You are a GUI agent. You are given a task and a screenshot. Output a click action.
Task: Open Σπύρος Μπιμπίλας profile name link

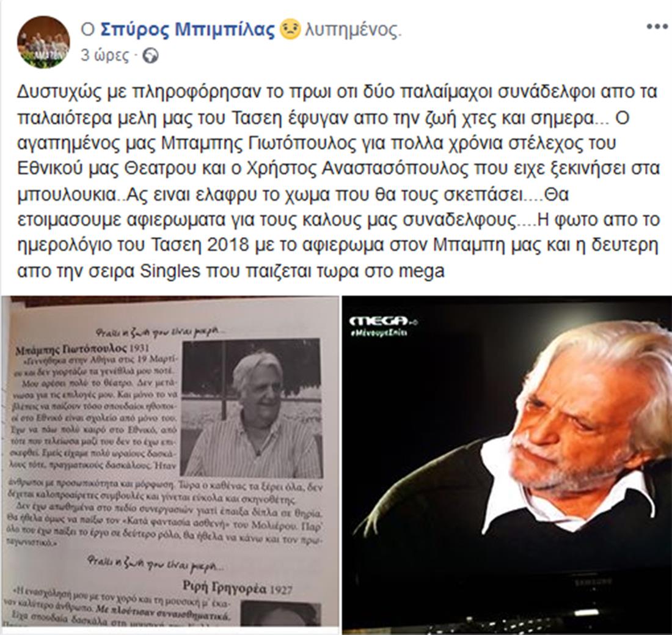pyautogui.click(x=188, y=29)
